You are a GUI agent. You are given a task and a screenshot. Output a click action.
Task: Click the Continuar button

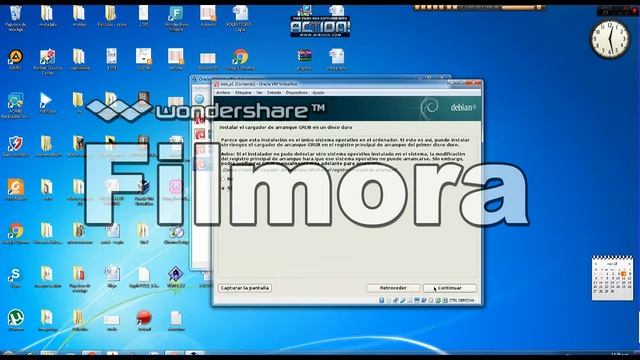click(x=449, y=288)
